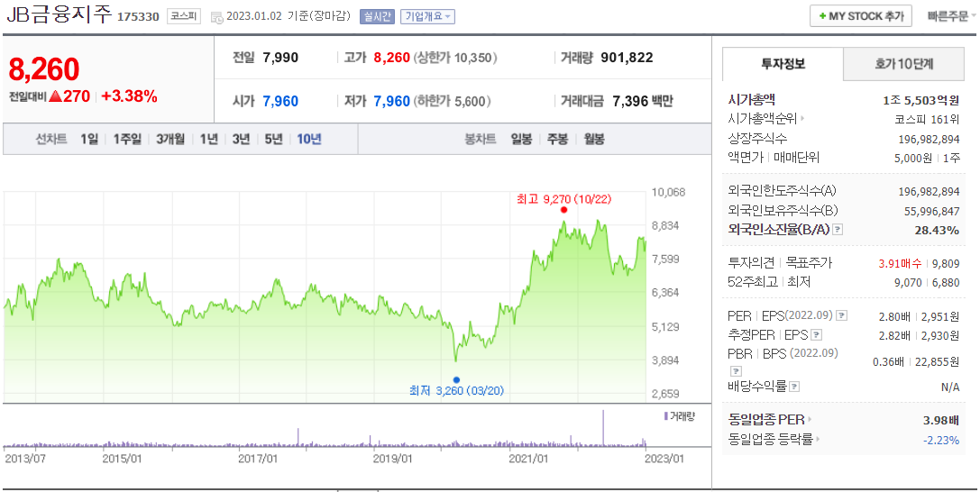Image resolution: width=980 pixels, height=492 pixels.
Task: Select the 10년 line chart period
Action: (x=308, y=139)
